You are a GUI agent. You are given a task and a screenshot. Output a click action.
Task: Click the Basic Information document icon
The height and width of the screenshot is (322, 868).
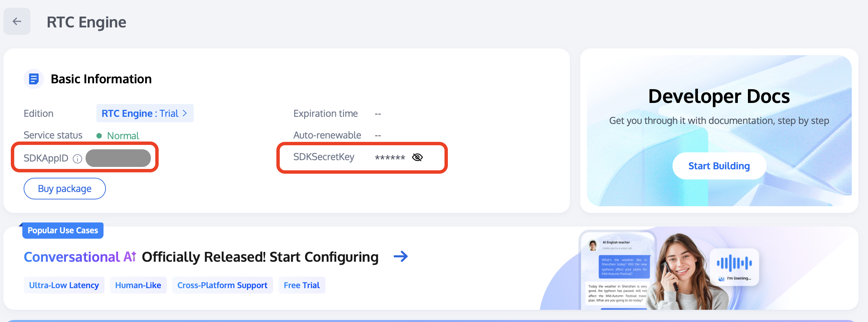pyautogui.click(x=33, y=79)
